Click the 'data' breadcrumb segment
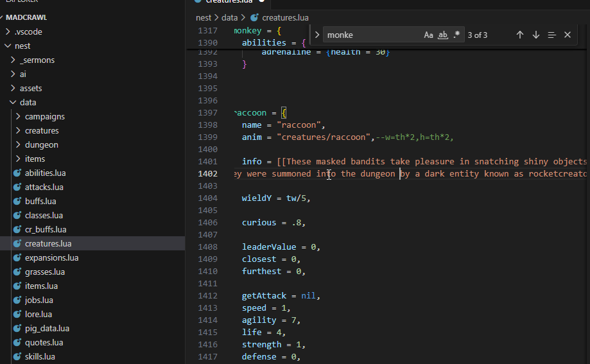The width and height of the screenshot is (590, 364). coord(229,17)
